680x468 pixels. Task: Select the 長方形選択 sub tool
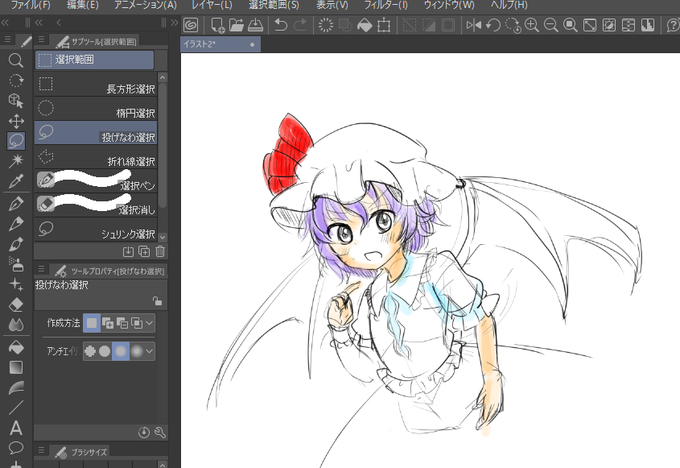click(x=95, y=85)
